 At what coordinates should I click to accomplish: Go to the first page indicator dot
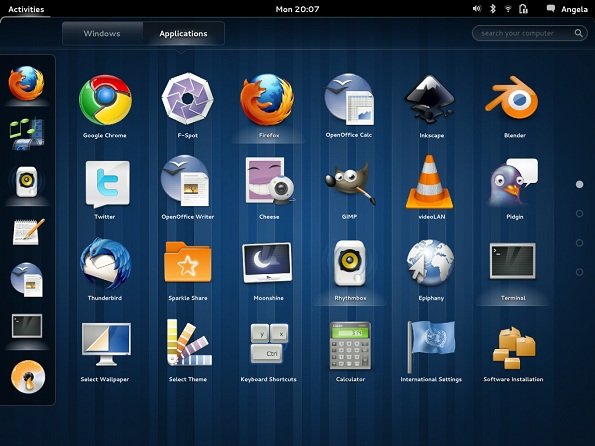pyautogui.click(x=579, y=184)
